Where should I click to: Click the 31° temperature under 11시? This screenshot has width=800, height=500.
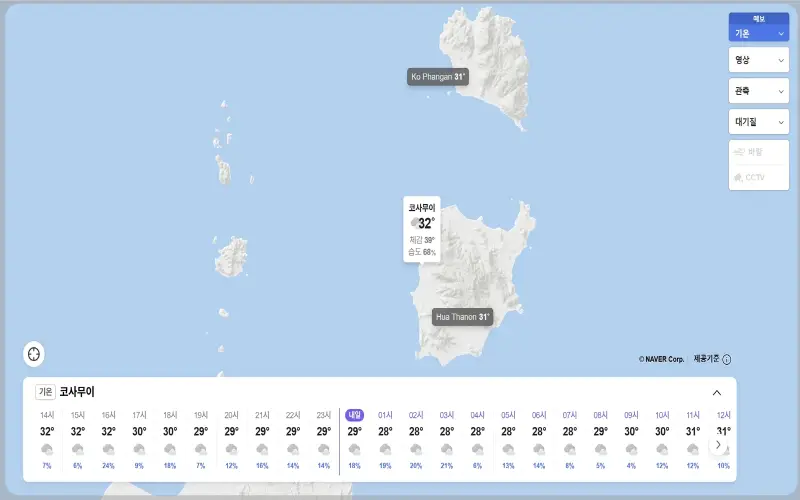(693, 432)
